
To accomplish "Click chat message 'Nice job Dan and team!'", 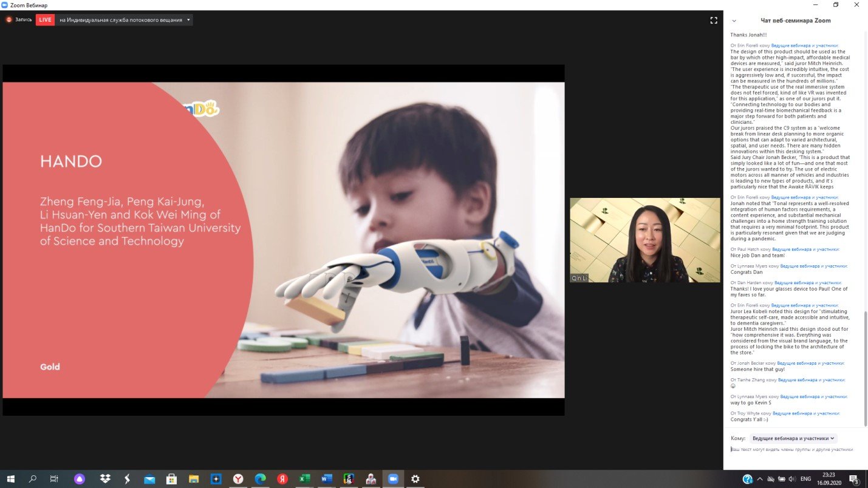I will [756, 255].
